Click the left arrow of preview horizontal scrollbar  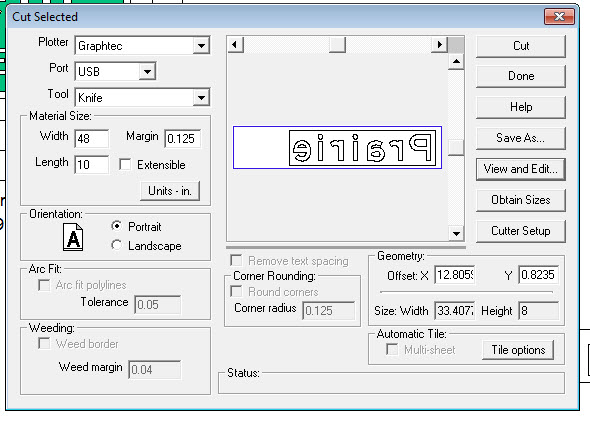[x=236, y=45]
